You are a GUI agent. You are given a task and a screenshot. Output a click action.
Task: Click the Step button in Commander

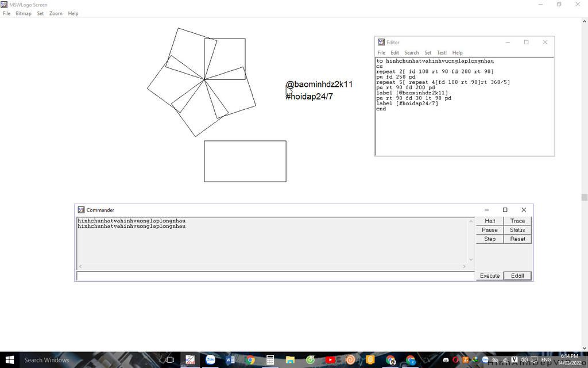(490, 239)
